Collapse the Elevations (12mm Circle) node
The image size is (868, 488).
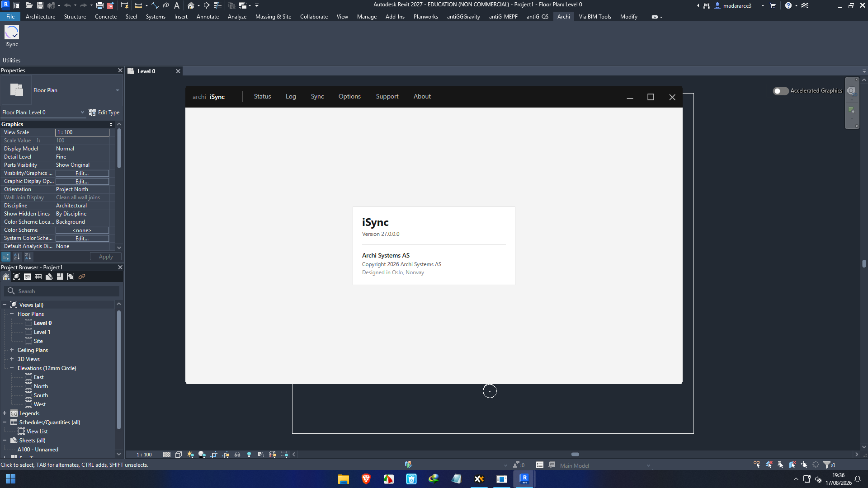(12, 368)
